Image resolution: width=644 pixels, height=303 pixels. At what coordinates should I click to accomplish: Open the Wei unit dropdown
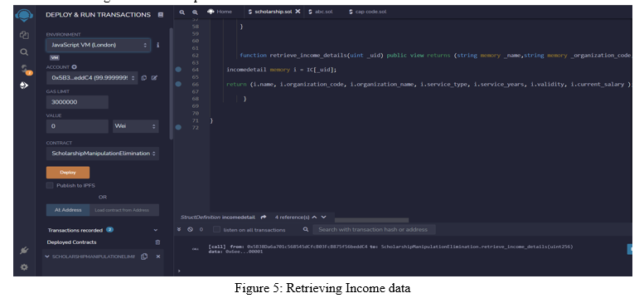tap(136, 126)
